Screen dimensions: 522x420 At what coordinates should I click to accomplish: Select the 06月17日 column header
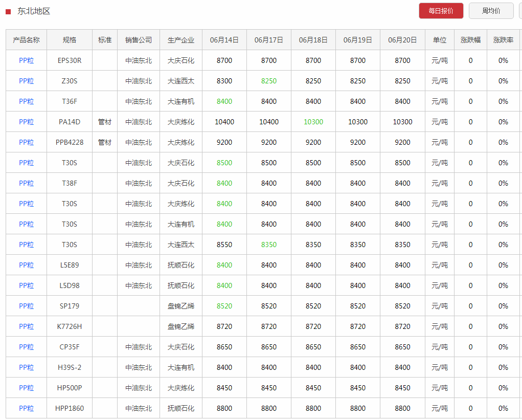pos(269,40)
